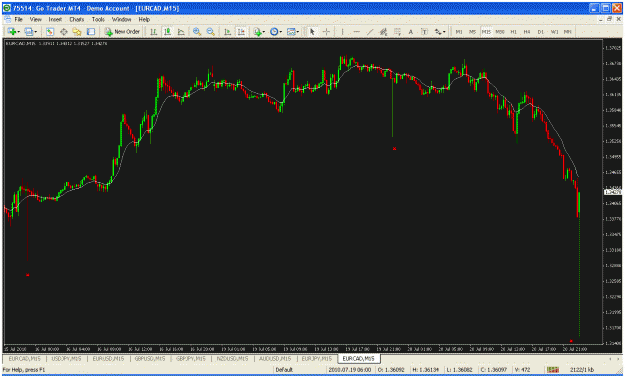This screenshot has height=376, width=625.
Task: Switch to the GBPUSD,M15 chart tab
Action: click(149, 359)
